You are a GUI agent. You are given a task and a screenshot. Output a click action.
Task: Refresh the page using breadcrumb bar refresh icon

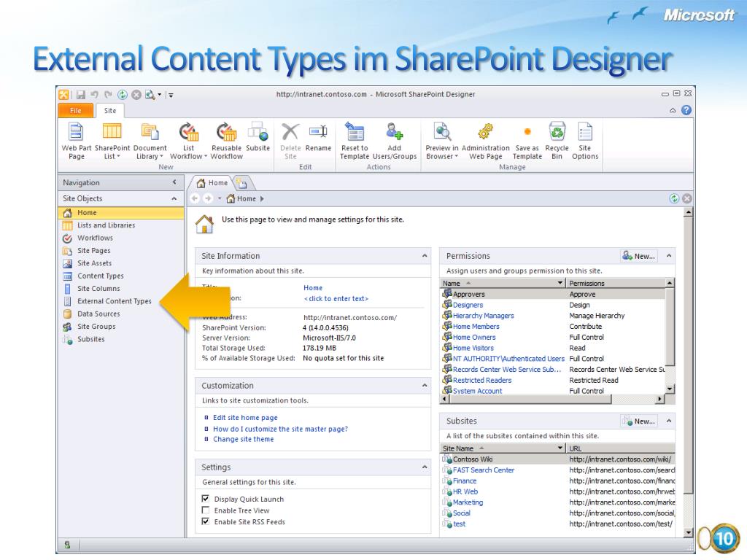click(x=674, y=198)
